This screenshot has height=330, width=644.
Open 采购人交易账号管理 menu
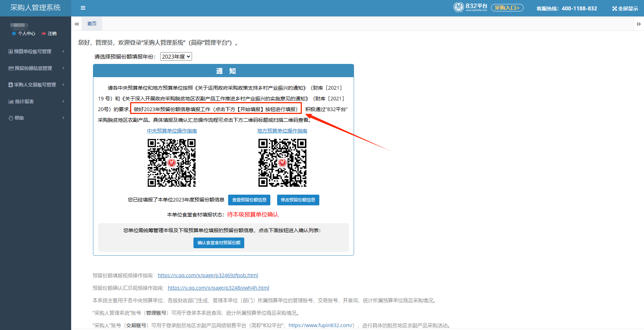pos(35,85)
